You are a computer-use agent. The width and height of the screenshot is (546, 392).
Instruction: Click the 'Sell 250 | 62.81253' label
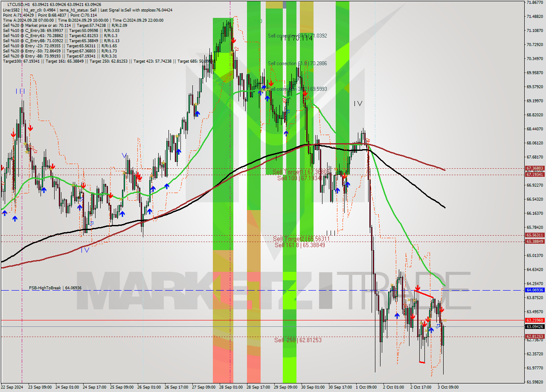[x=298, y=340]
